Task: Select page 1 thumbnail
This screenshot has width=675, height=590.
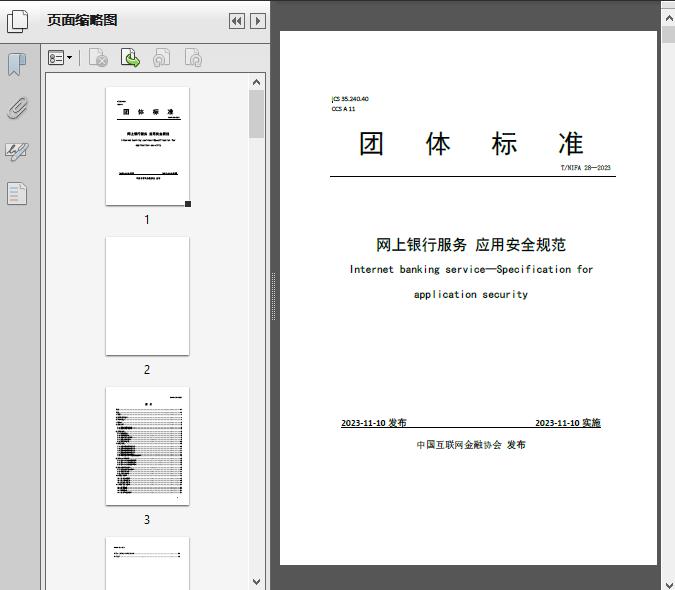Action: coord(147,146)
